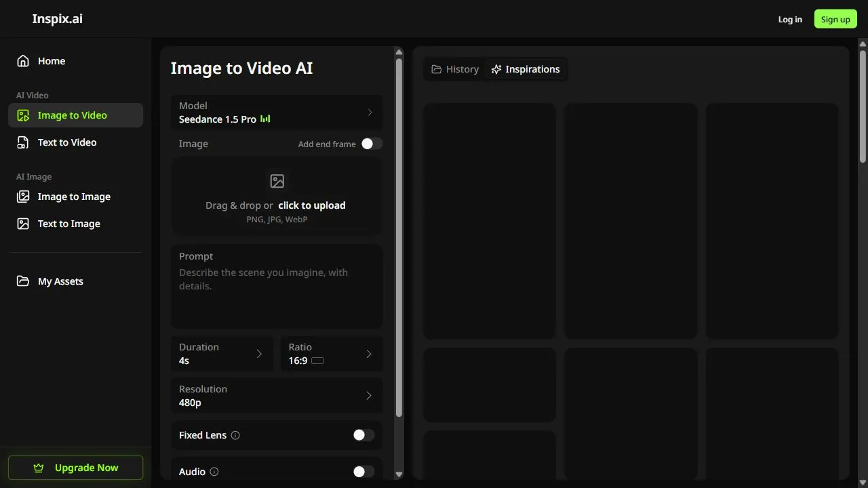The width and height of the screenshot is (868, 488).
Task: Toggle the Add end frame switch
Action: click(372, 144)
